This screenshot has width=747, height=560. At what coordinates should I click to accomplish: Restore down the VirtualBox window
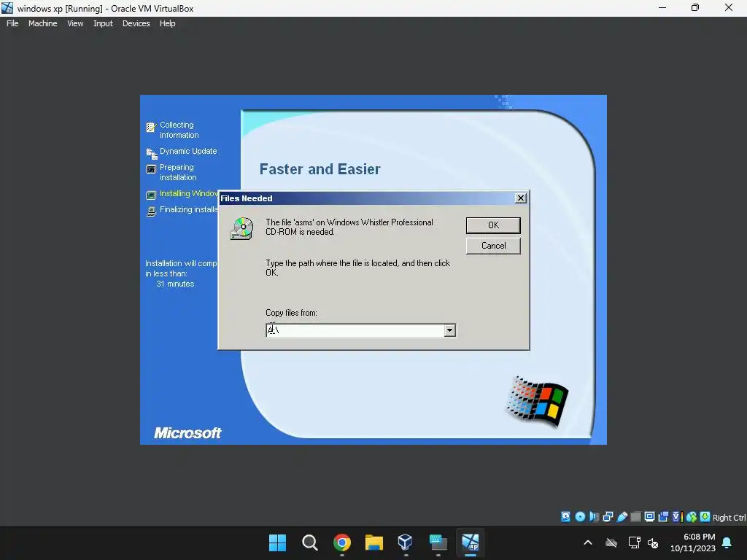point(695,7)
